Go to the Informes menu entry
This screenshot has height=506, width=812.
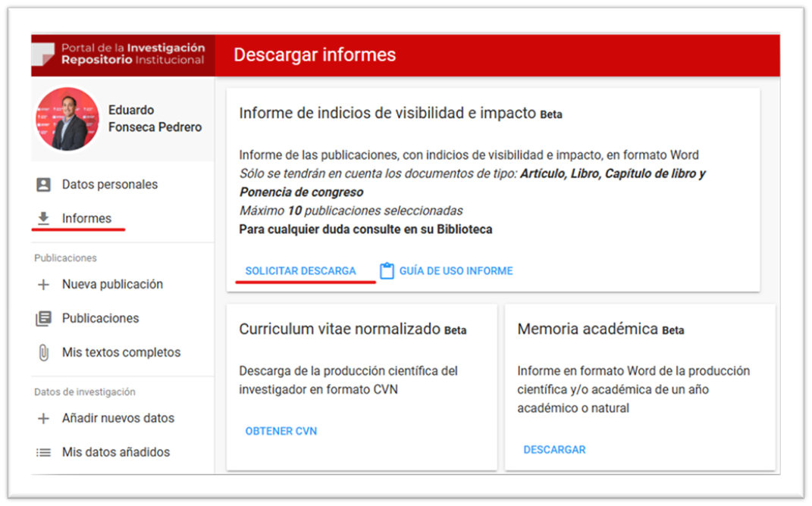[x=86, y=218]
